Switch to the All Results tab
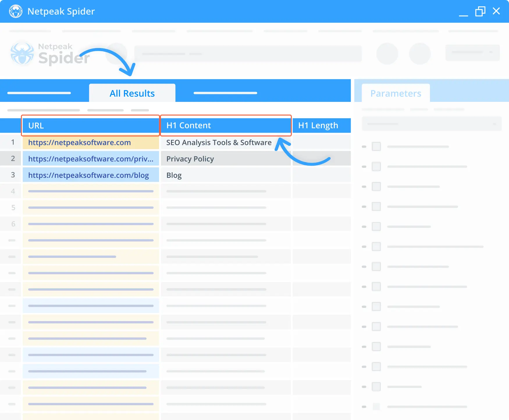 [132, 93]
